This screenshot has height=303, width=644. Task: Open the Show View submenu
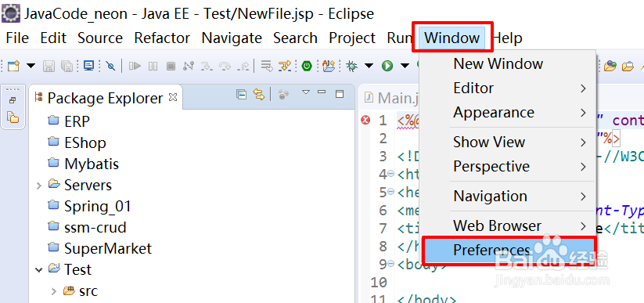[x=507, y=142]
